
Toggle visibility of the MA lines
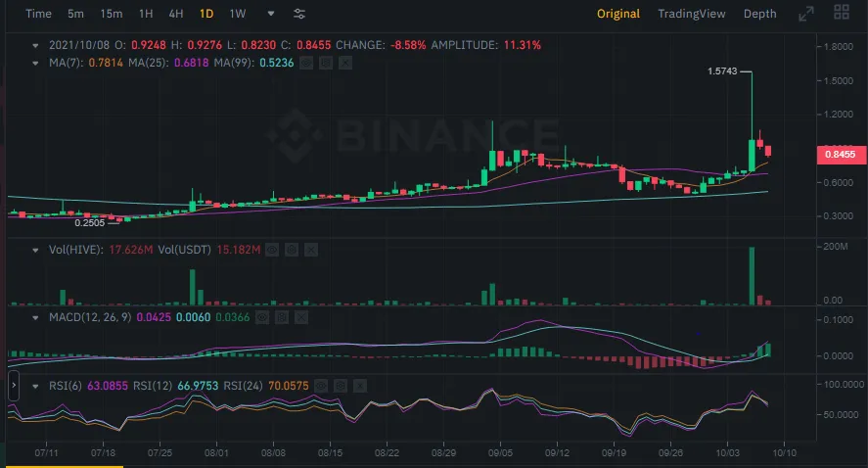tap(306, 63)
